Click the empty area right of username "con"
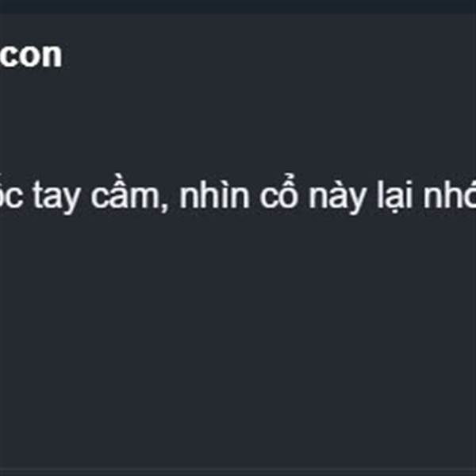The image size is (476, 476). [x=267, y=56]
